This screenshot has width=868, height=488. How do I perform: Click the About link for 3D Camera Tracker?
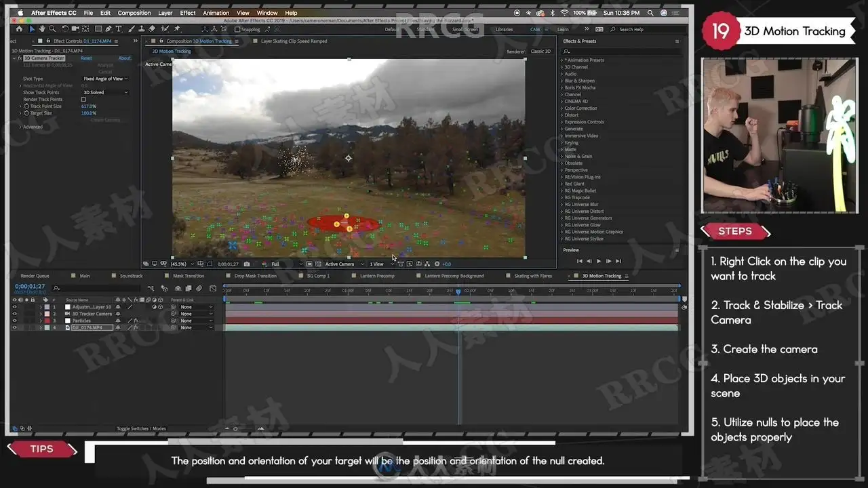[125, 58]
